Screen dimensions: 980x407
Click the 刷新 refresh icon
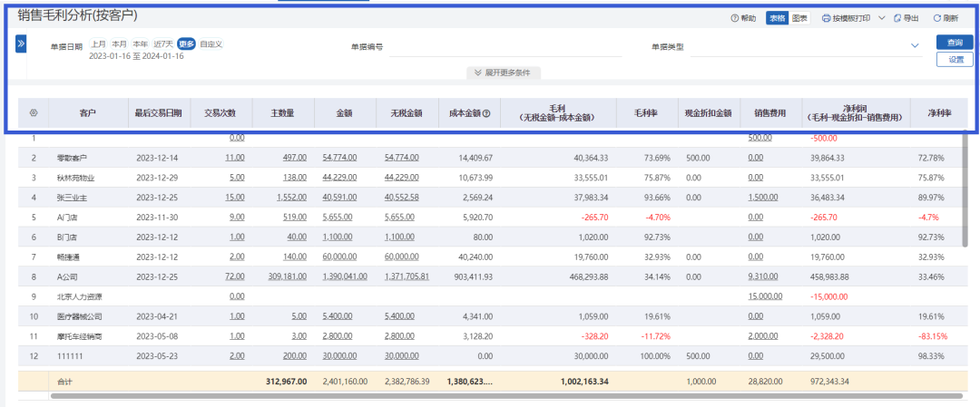pos(936,18)
